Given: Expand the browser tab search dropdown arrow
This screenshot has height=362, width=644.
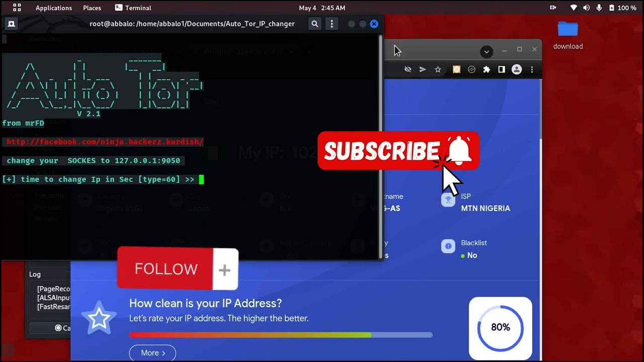Looking at the screenshot, I should coord(487,51).
